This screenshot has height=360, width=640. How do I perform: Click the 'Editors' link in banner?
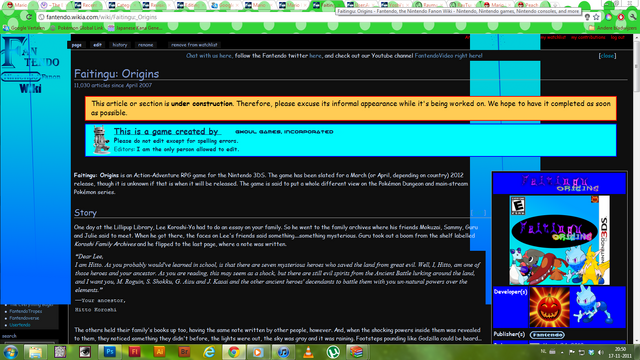click(124, 149)
